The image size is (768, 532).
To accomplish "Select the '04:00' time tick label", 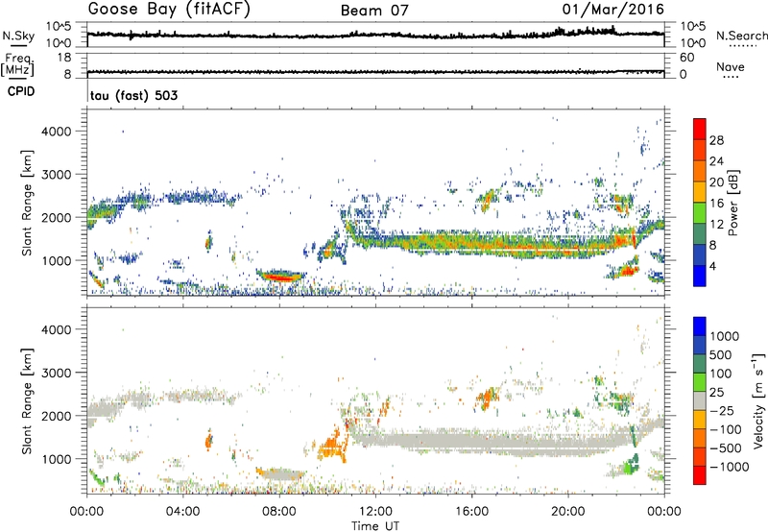I will tap(182, 512).
